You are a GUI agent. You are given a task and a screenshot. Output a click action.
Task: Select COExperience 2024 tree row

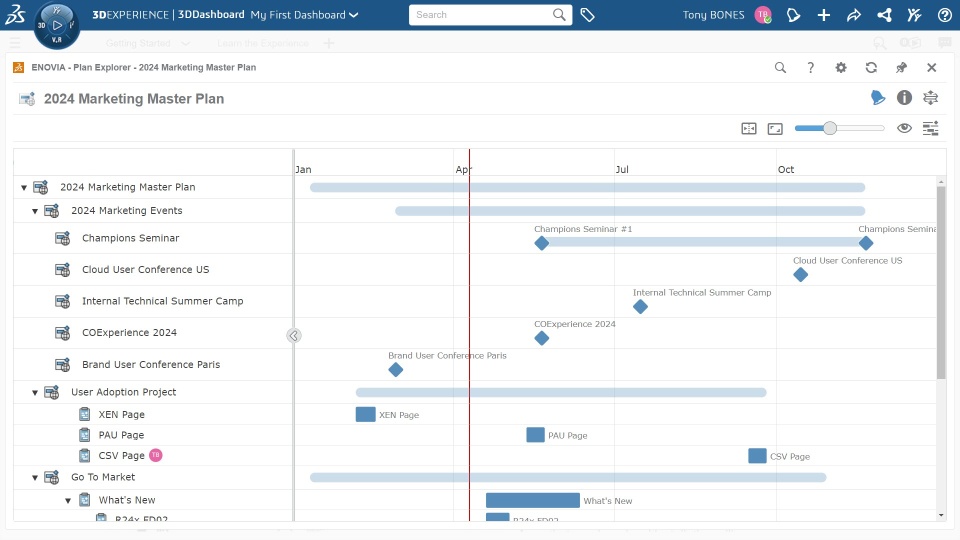coord(153,332)
